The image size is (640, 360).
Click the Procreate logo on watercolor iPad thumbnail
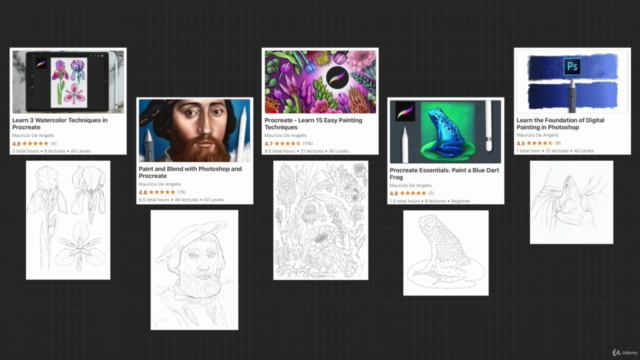pos(41,64)
